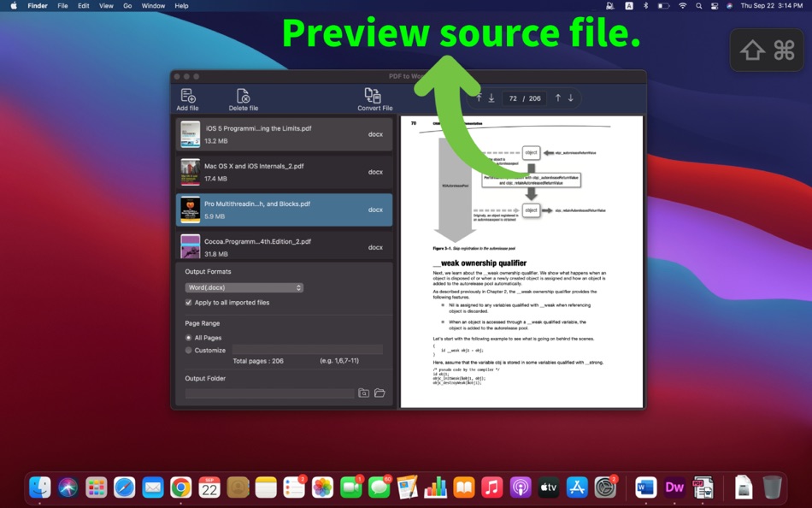Open Launchpad from the Dock
This screenshot has width=812, height=508.
click(97, 487)
